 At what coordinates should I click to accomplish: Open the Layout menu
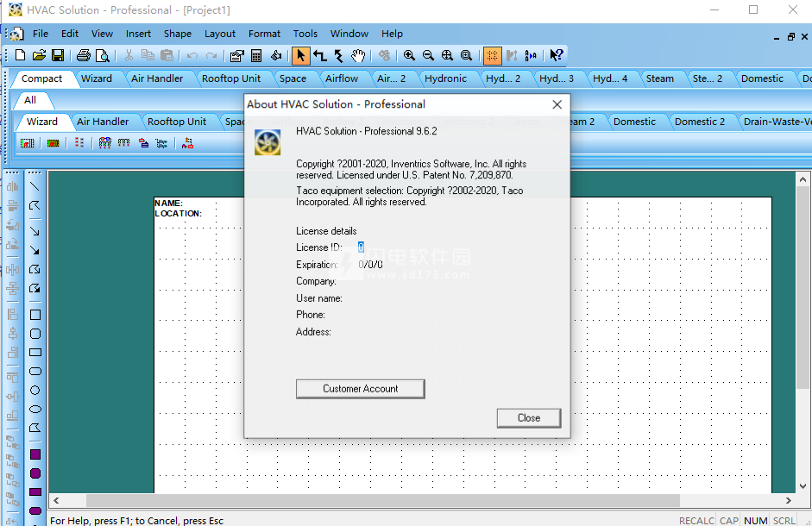coord(220,34)
